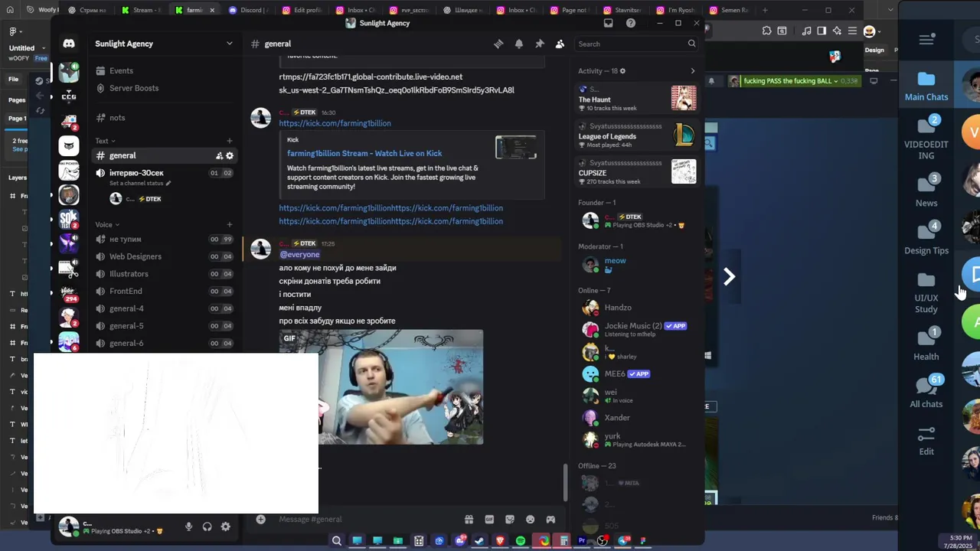The image size is (980, 551).
Task: Open Design Tips folder in Telegram sidebar
Action: (x=926, y=238)
